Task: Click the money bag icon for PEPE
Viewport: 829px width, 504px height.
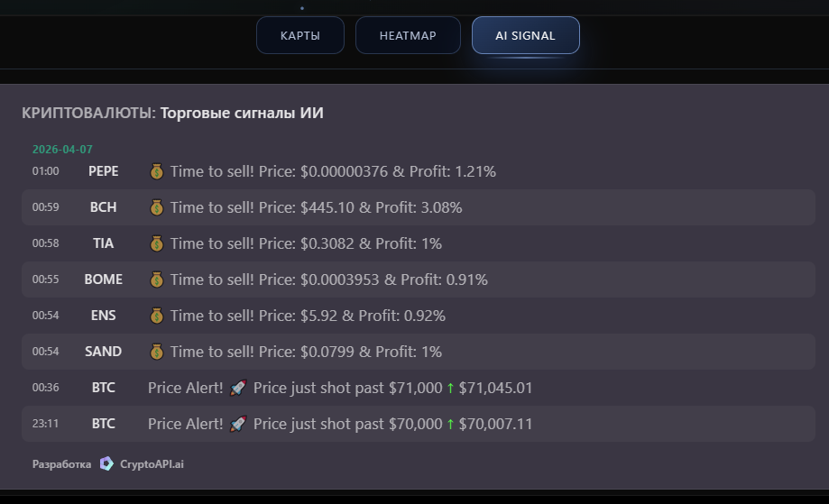Action: [157, 171]
